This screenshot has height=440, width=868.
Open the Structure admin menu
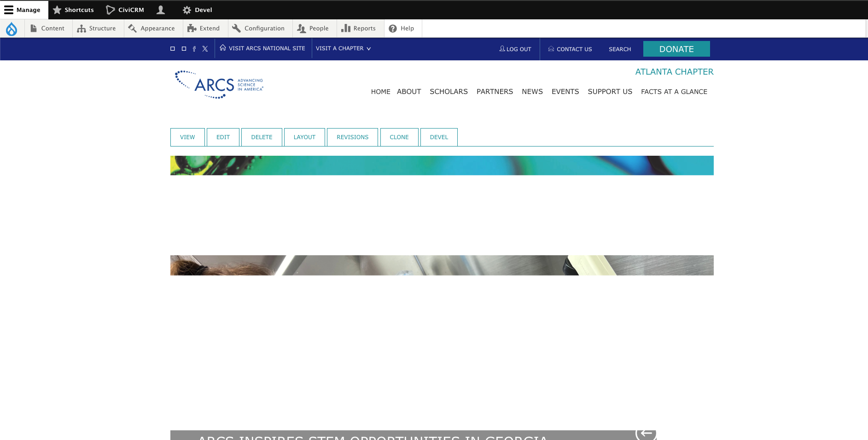point(97,29)
